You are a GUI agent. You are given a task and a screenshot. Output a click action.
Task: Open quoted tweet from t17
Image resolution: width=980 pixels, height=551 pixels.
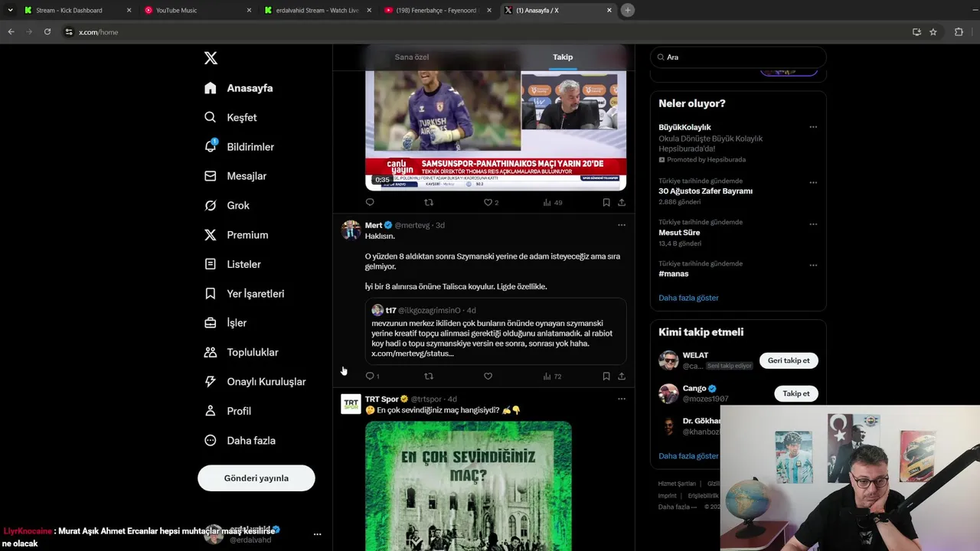tap(496, 331)
